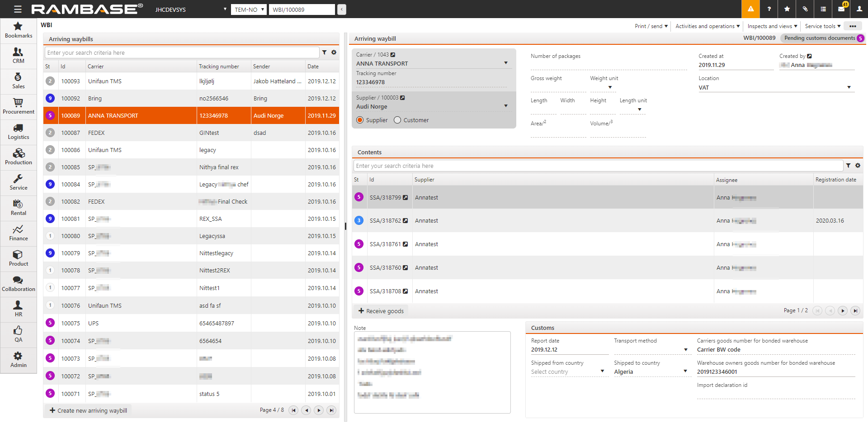Open filter for Arriving waybills list
Image resolution: width=868 pixels, height=424 pixels.
[x=324, y=52]
